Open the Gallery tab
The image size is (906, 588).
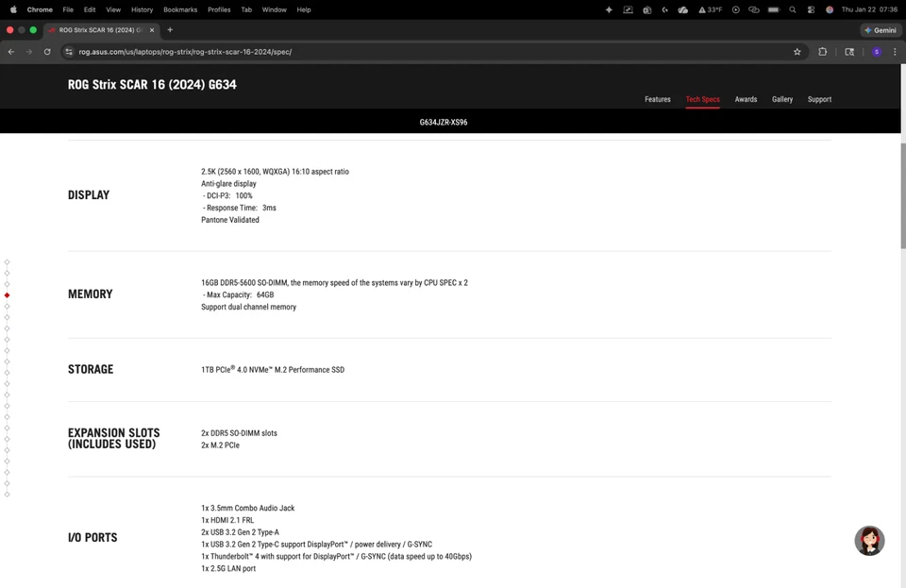[782, 99]
